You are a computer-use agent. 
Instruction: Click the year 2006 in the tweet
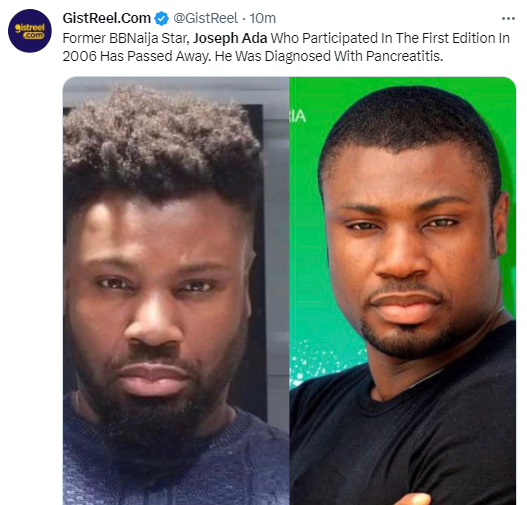click(x=79, y=56)
